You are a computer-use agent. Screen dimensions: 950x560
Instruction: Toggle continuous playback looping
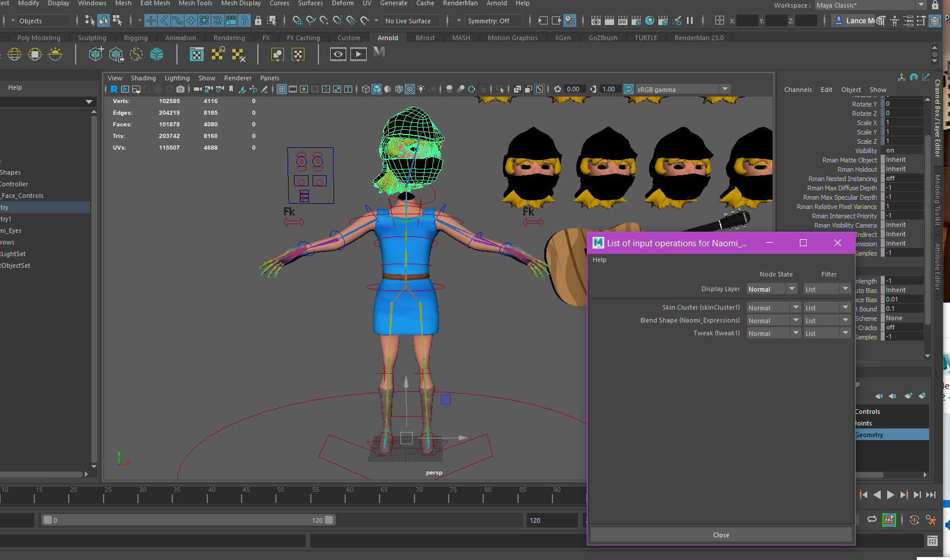[x=873, y=519]
